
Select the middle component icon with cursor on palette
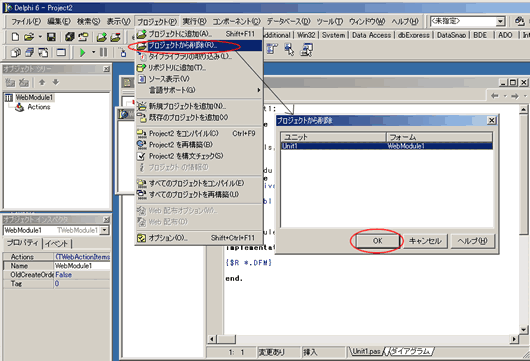[289, 49]
